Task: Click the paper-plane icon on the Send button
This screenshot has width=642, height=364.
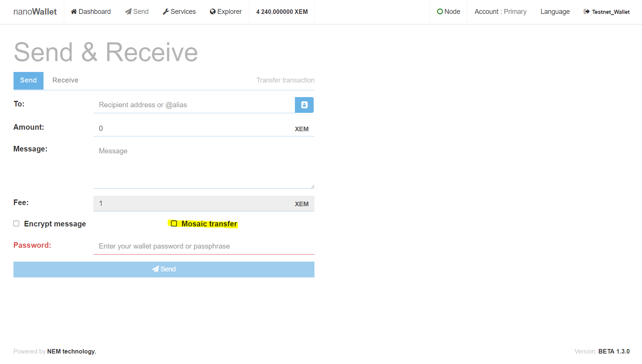Action: 155,269
